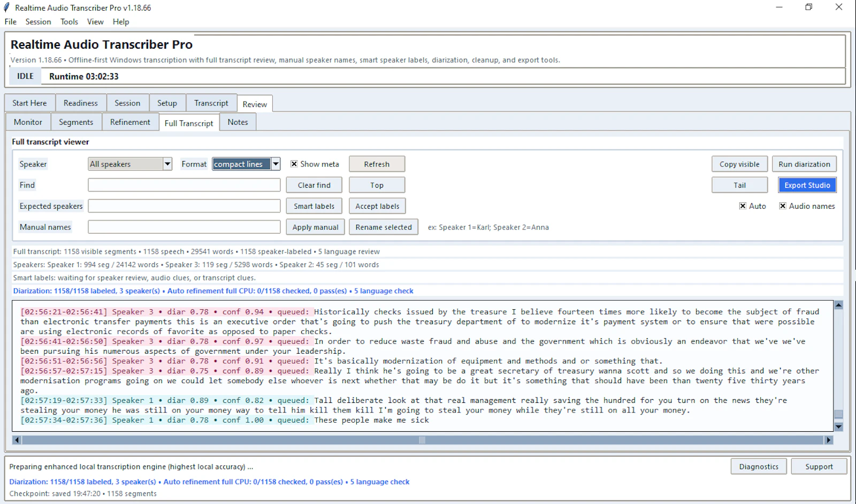Switch to the Setup tab
This screenshot has height=504, width=856.
(x=167, y=103)
